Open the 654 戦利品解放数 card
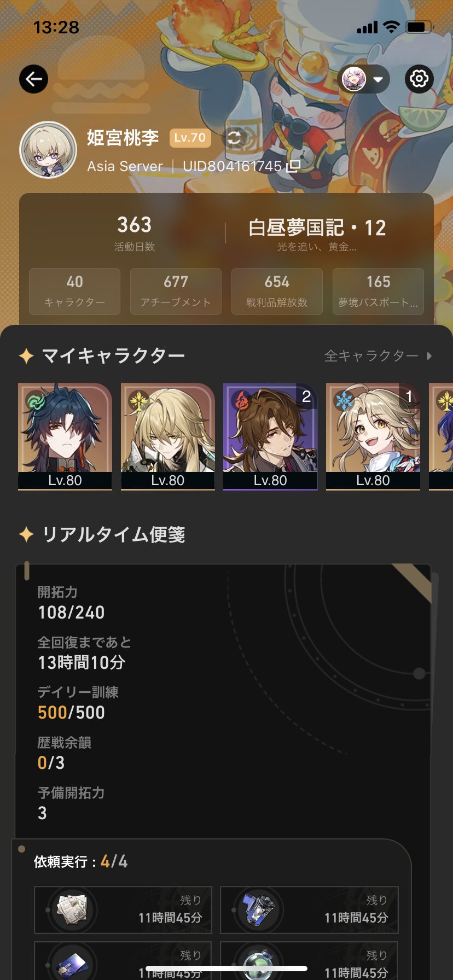The width and height of the screenshot is (453, 980). 277,291
